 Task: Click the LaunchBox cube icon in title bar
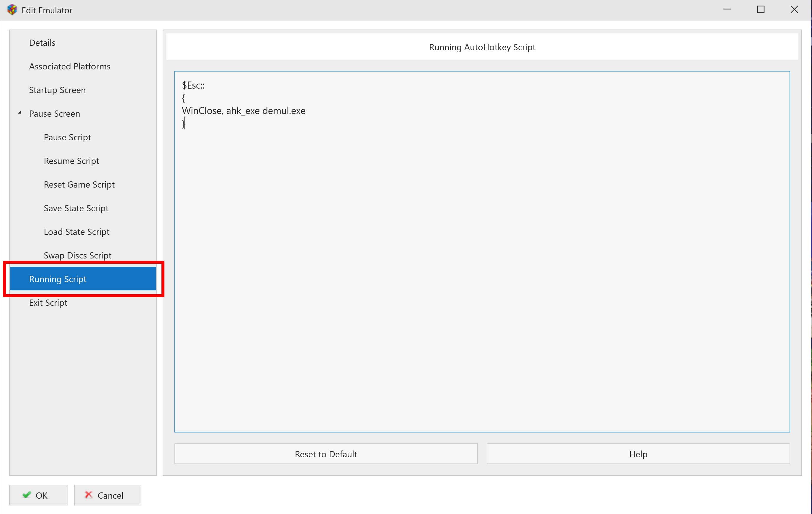pyautogui.click(x=12, y=10)
